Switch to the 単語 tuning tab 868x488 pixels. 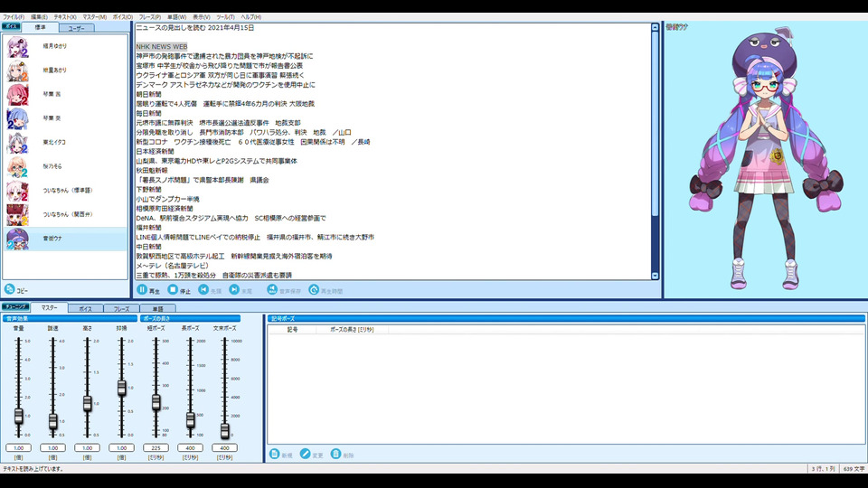point(157,309)
